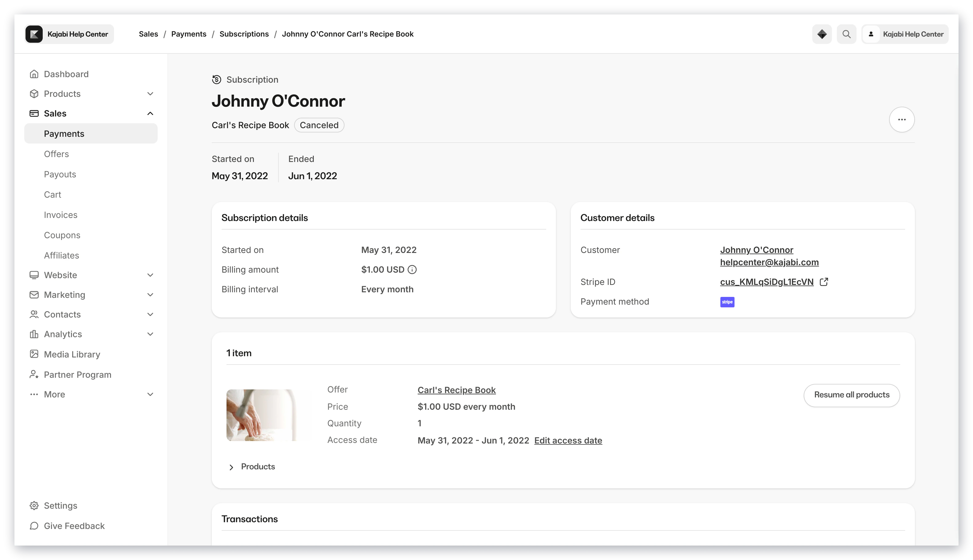The width and height of the screenshot is (973, 560).
Task: Click the Transactions section heading
Action: click(250, 519)
